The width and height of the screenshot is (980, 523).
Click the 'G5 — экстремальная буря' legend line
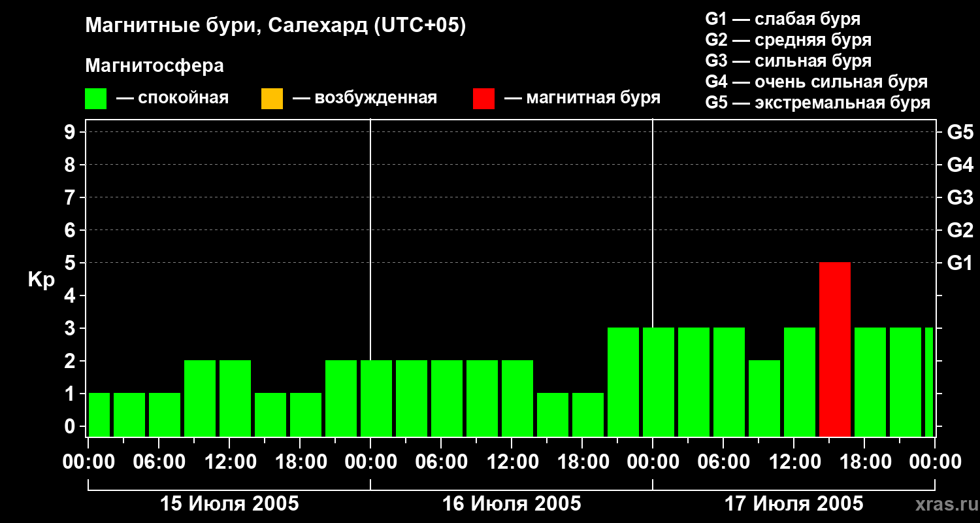click(818, 103)
